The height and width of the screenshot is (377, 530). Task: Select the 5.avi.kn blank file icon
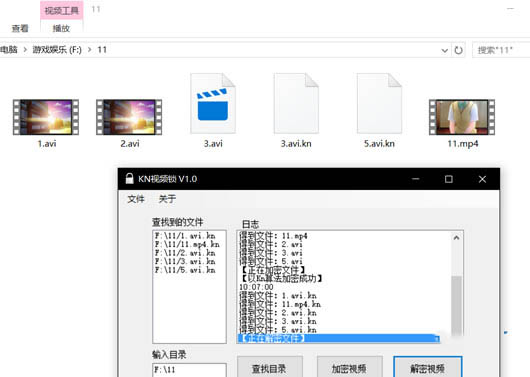379,103
